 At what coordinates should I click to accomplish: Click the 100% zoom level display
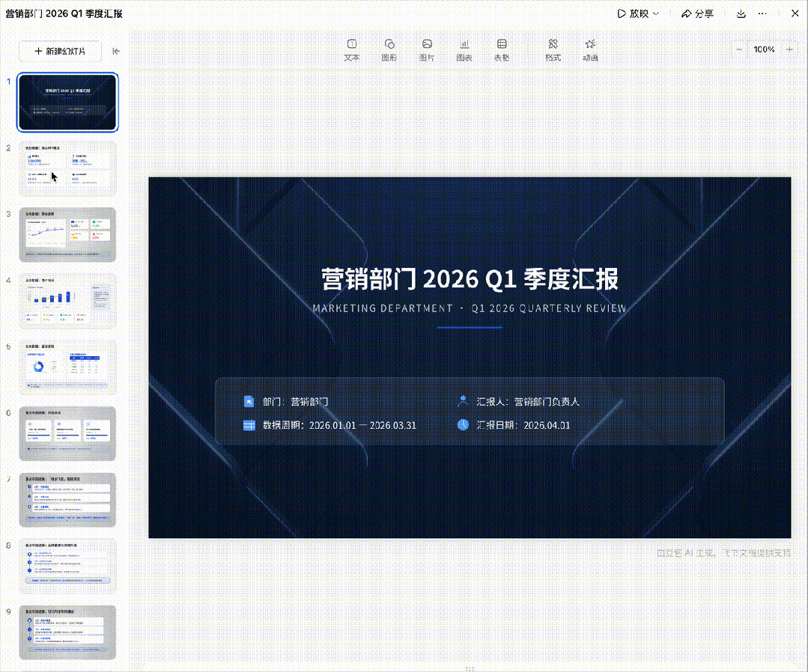pyautogui.click(x=764, y=49)
